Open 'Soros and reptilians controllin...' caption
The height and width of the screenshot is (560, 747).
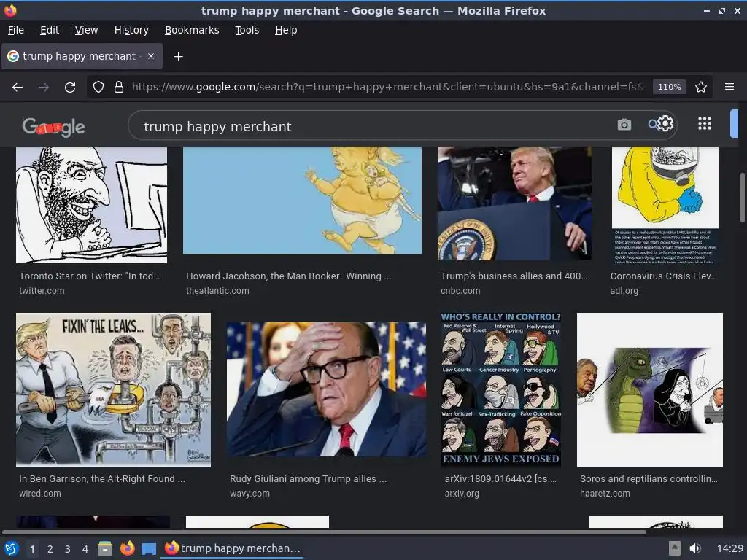[649, 478]
